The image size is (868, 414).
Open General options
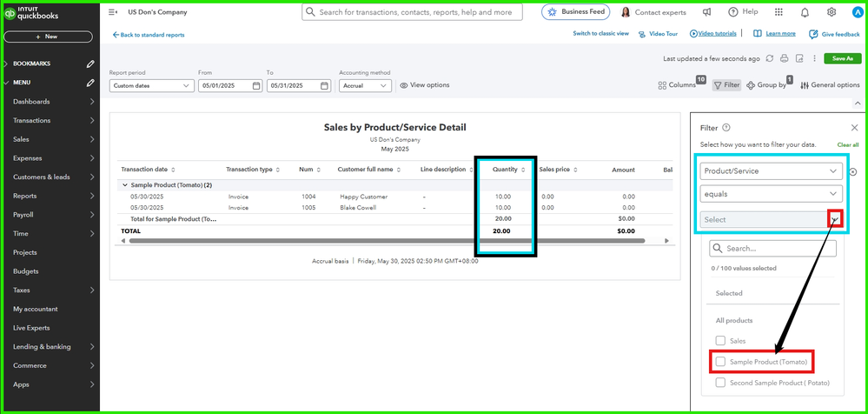coord(830,85)
